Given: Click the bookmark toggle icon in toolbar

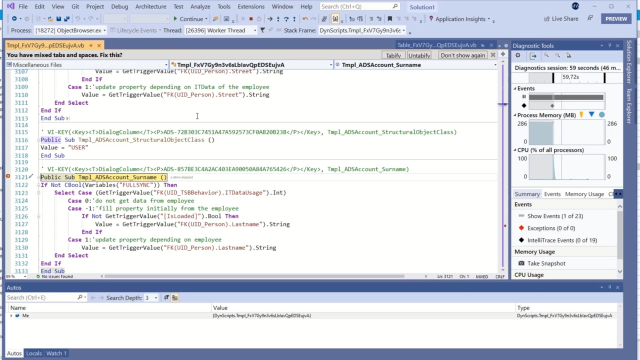Looking at the screenshot, I should tap(390, 19).
